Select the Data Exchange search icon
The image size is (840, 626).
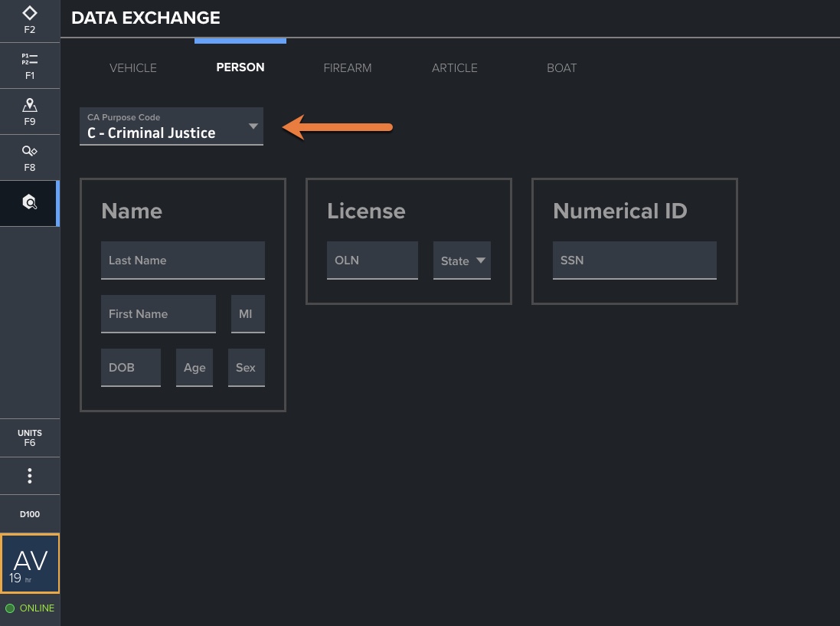click(x=29, y=203)
